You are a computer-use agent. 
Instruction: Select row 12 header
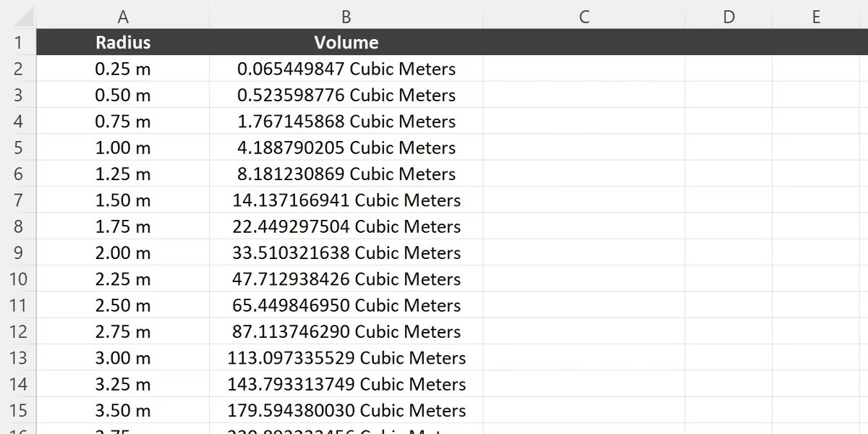point(18,331)
